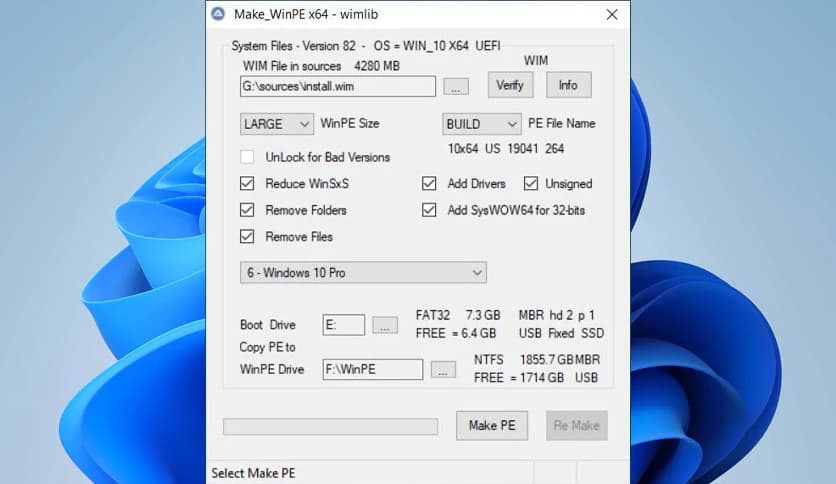This screenshot has width=836, height=484.
Task: Browse for Boot Drive with ellipsis button
Action: tap(384, 325)
